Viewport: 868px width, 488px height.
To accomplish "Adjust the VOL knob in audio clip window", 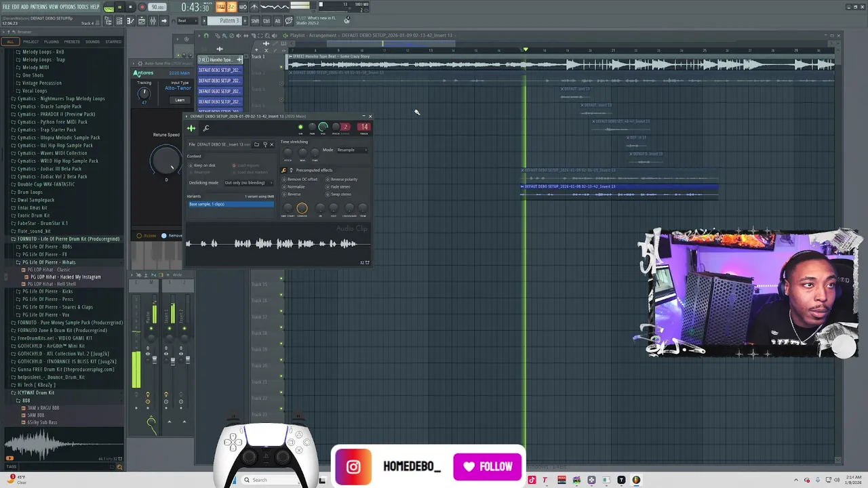I will (323, 127).
